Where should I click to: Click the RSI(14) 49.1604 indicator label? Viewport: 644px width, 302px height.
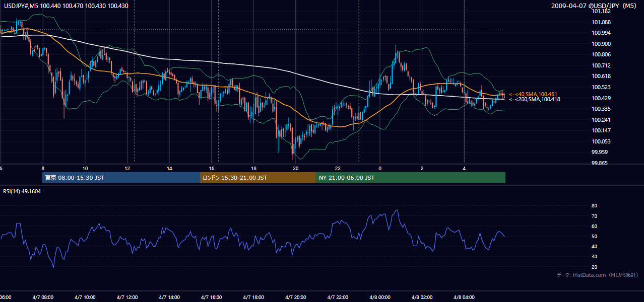[x=22, y=191]
